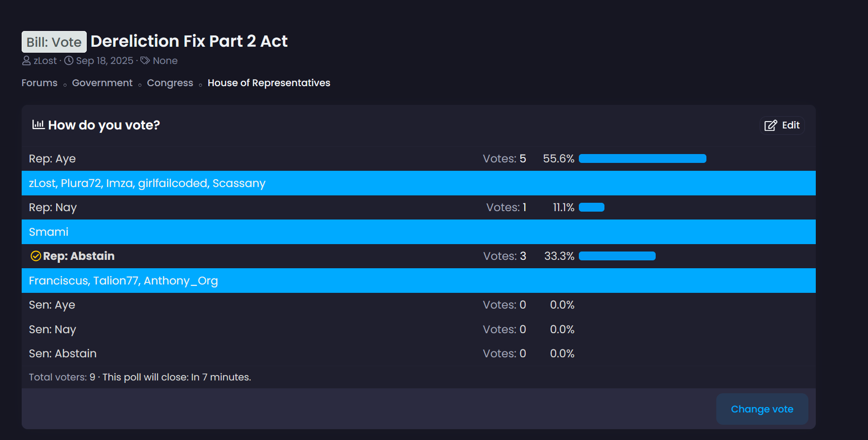Screen dimensions: 868x440
Task: Navigate to Congress breadcrumb
Action: (170, 83)
